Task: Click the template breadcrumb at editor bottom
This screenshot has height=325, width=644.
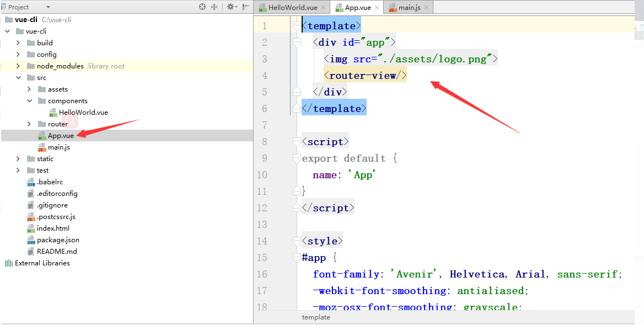Action: 316,317
